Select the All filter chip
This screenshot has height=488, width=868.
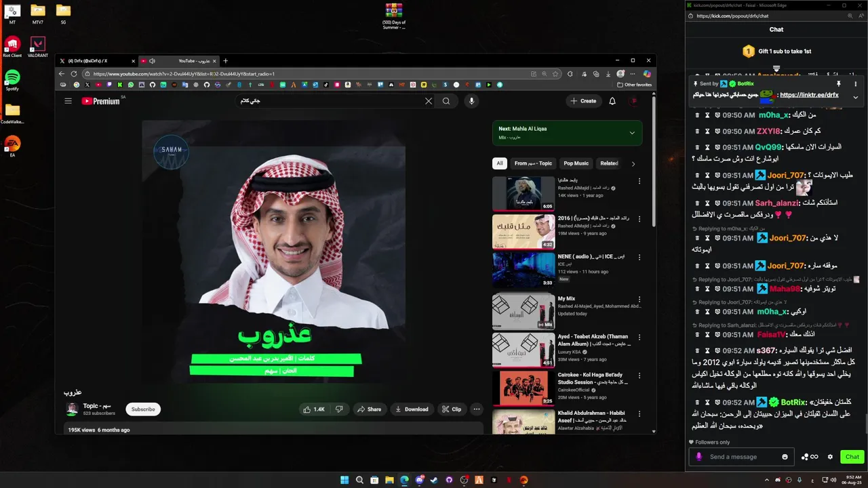[x=500, y=163]
